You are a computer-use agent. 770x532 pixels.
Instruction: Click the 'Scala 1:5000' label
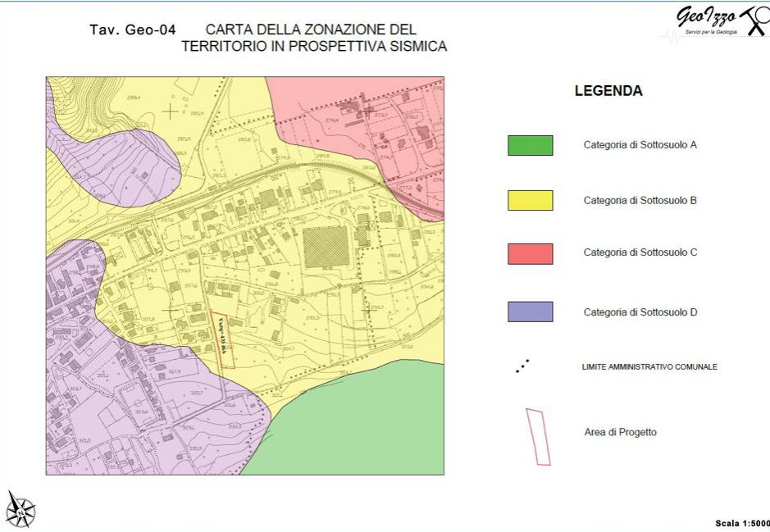(742, 524)
